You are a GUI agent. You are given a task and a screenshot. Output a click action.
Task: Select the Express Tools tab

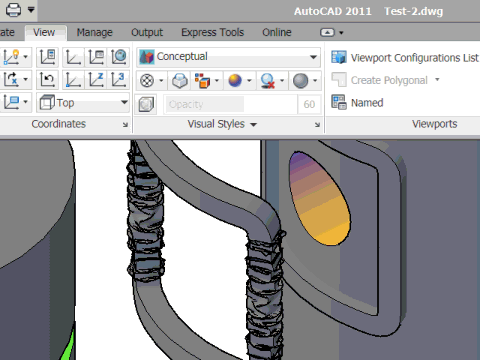click(x=213, y=32)
